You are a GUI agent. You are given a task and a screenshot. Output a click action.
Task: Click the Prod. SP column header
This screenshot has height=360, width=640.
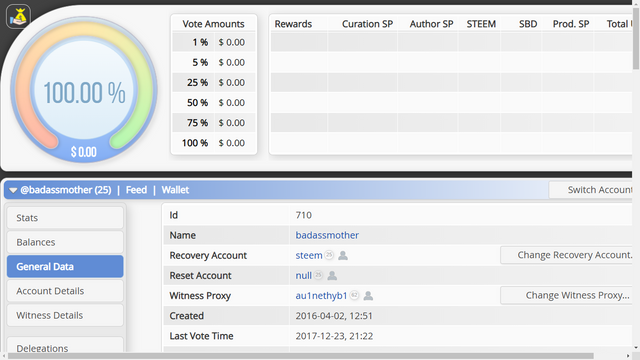coord(571,24)
